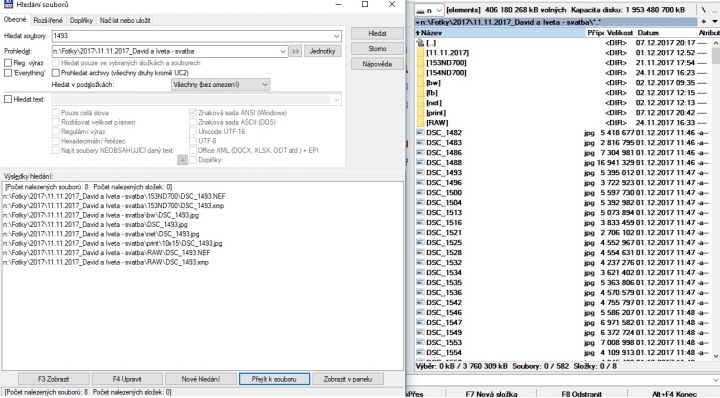Click the plus button beside Doplňky option
The image size is (720, 398).
tap(182, 160)
